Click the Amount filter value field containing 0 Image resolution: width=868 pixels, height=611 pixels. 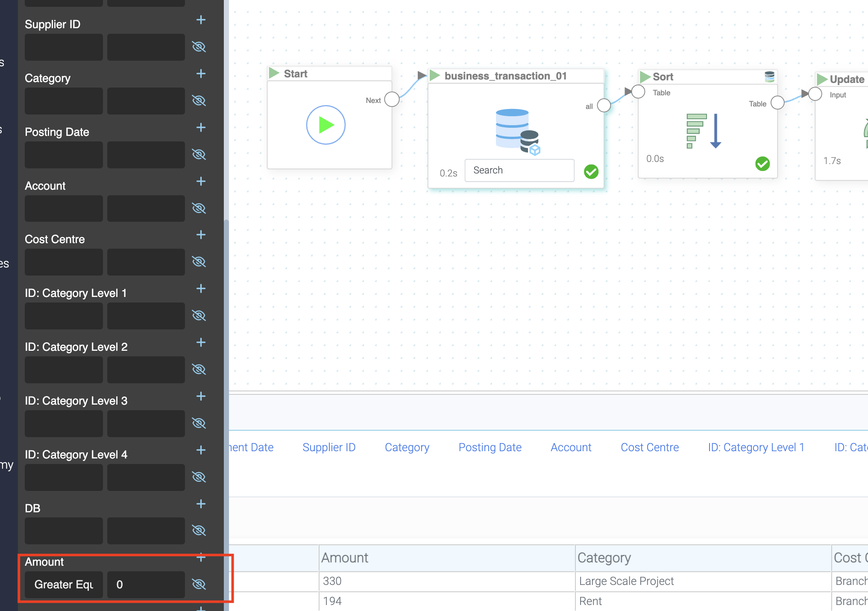coord(146,584)
